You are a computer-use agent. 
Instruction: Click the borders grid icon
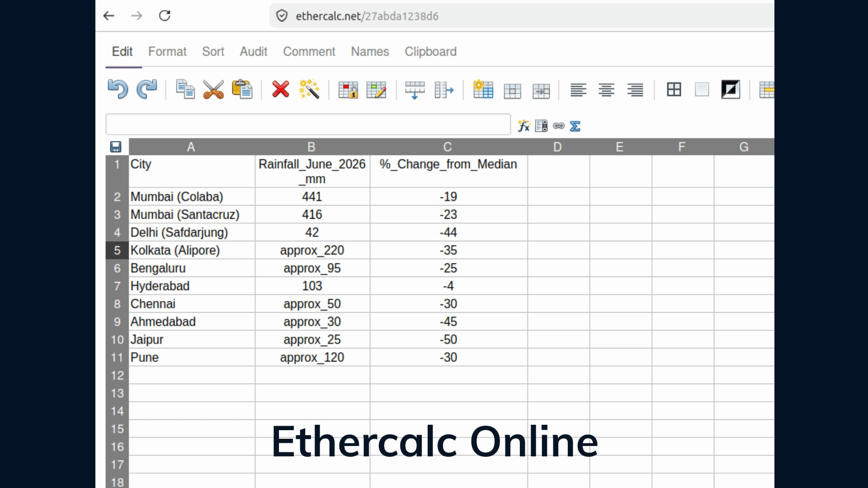[674, 89]
